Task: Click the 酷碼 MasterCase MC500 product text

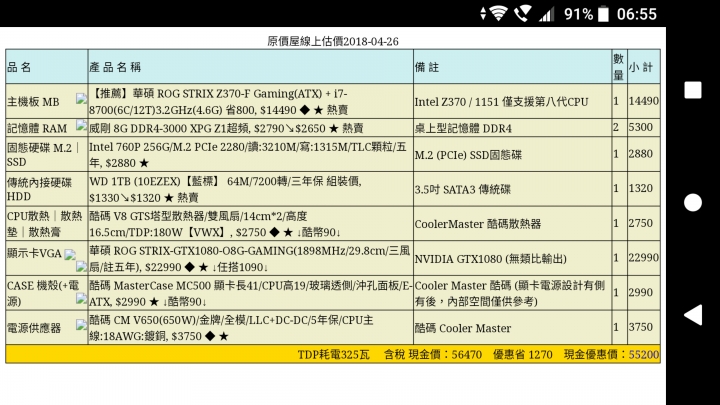Action: [251, 293]
